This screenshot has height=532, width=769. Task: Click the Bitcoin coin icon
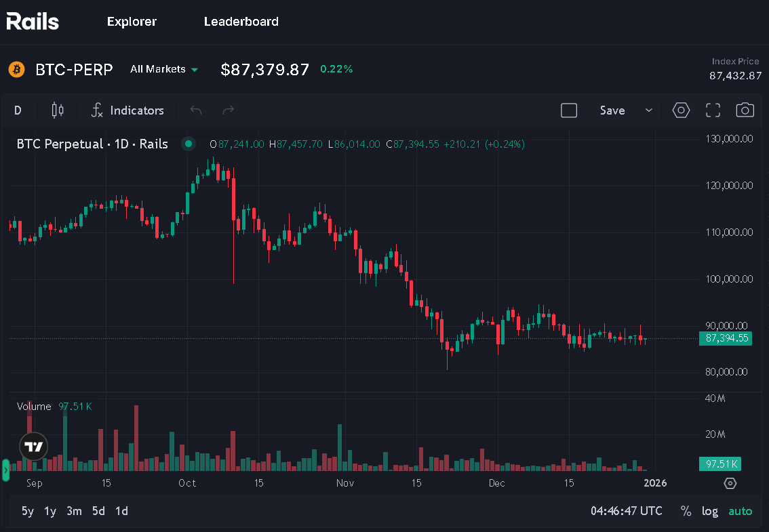pyautogui.click(x=17, y=69)
